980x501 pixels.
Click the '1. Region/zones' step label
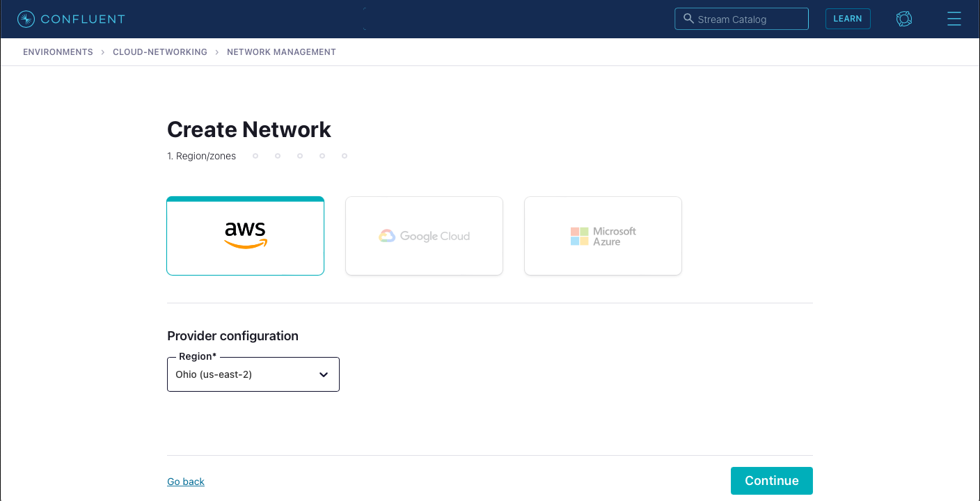(201, 156)
